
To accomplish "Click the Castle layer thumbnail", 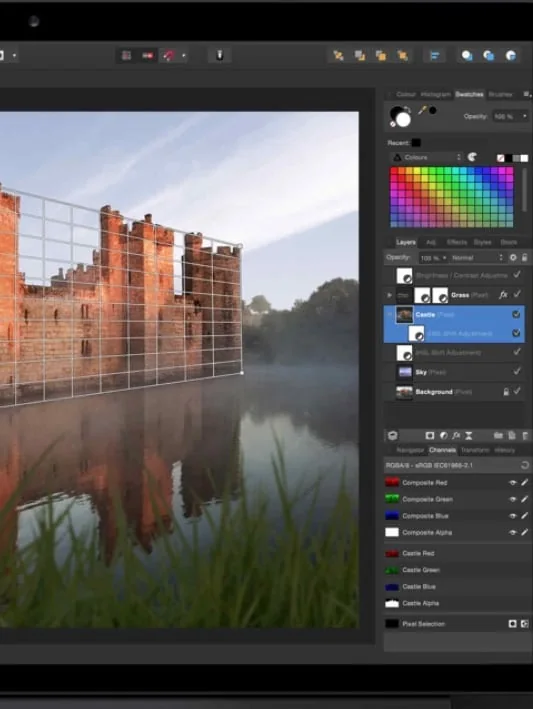I will coord(404,314).
